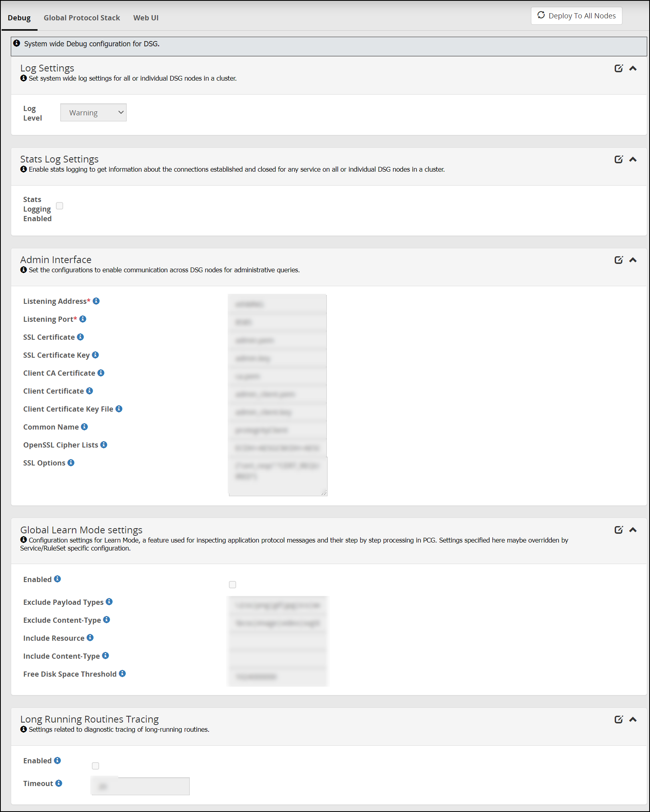Click the info icon beside SSL Certificate Key

(x=95, y=355)
